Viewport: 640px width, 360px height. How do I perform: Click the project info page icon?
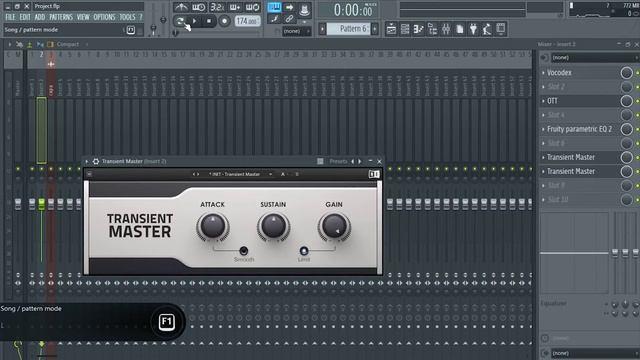tap(460, 29)
